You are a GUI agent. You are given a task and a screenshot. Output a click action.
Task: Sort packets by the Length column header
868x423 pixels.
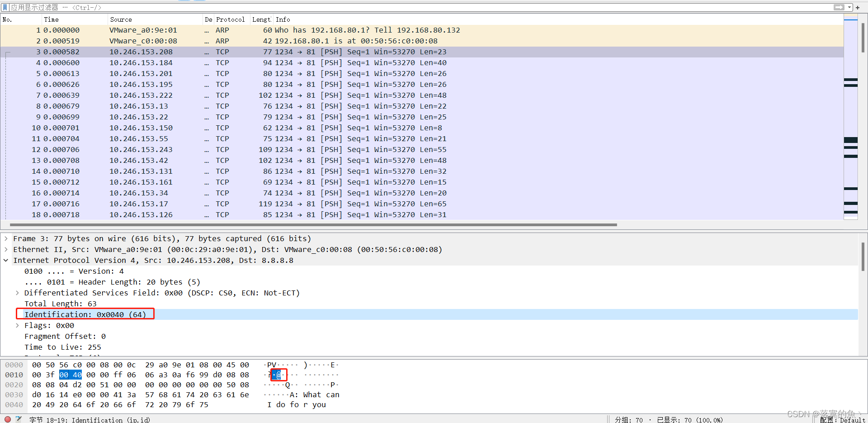click(262, 19)
